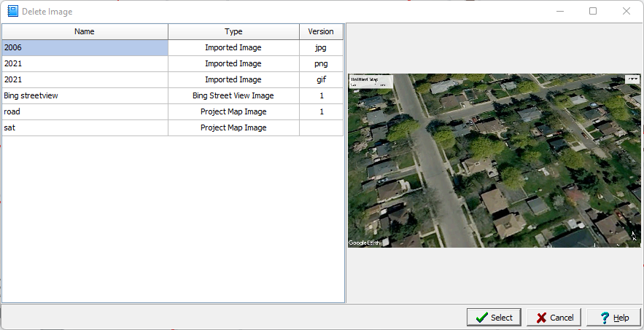Select the road project map image row
Viewport: 644px width, 330px height.
pos(85,112)
